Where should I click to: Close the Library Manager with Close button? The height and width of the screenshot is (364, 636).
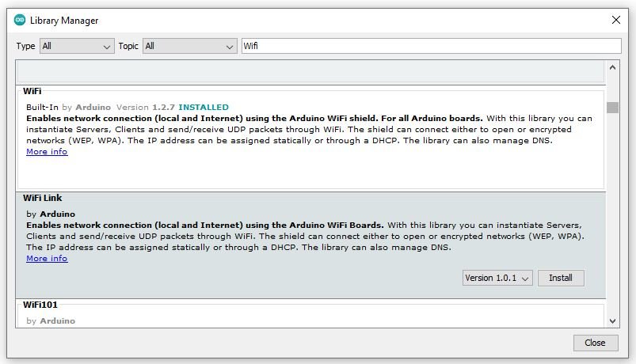pyautogui.click(x=595, y=343)
